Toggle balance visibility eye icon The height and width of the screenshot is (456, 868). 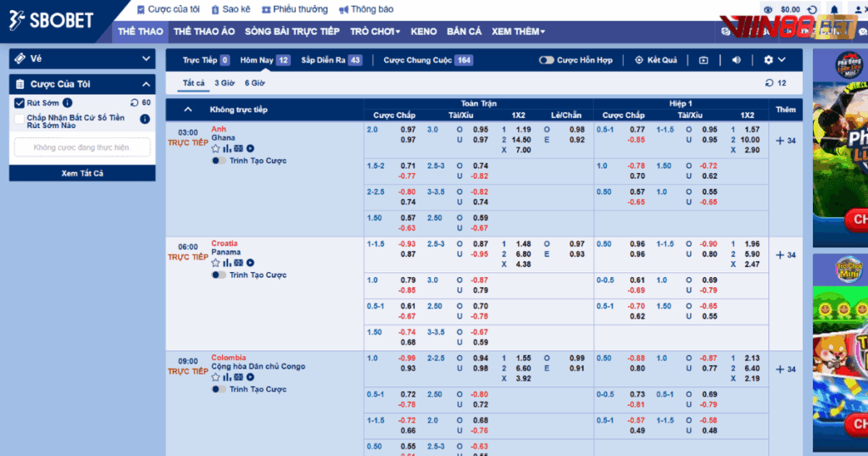point(768,9)
